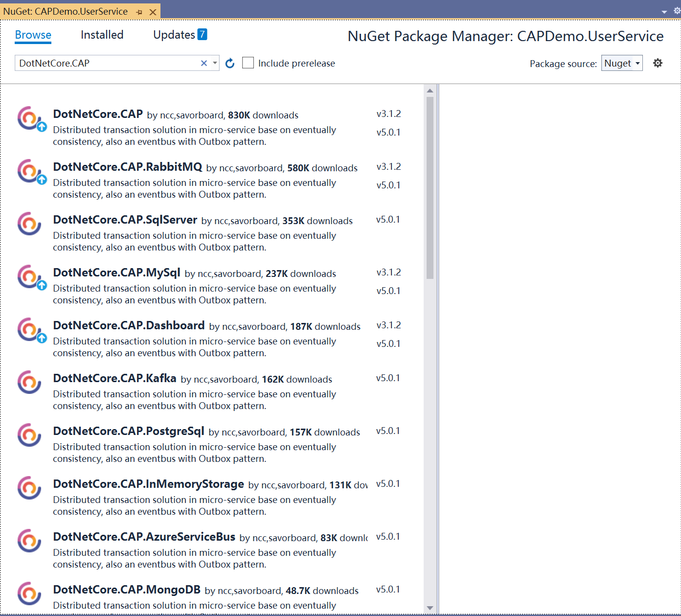Click the v5.0.1 version of DotNetCore.CAP.Kafka

coord(388,378)
